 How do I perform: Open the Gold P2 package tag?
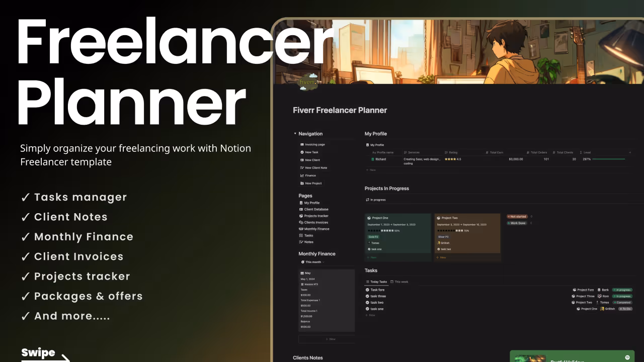(373, 237)
